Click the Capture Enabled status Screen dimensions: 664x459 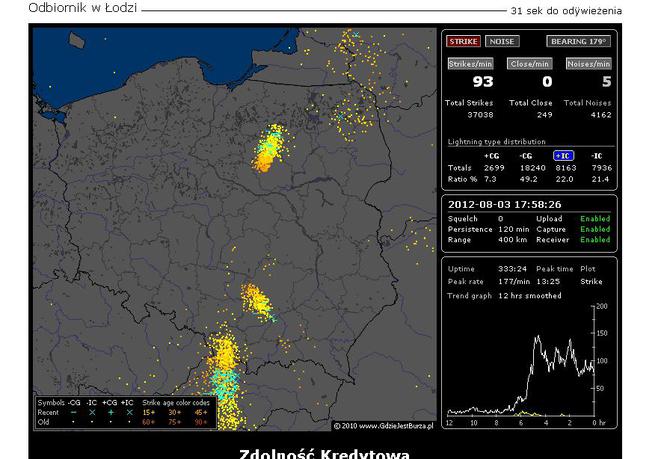tap(595, 229)
